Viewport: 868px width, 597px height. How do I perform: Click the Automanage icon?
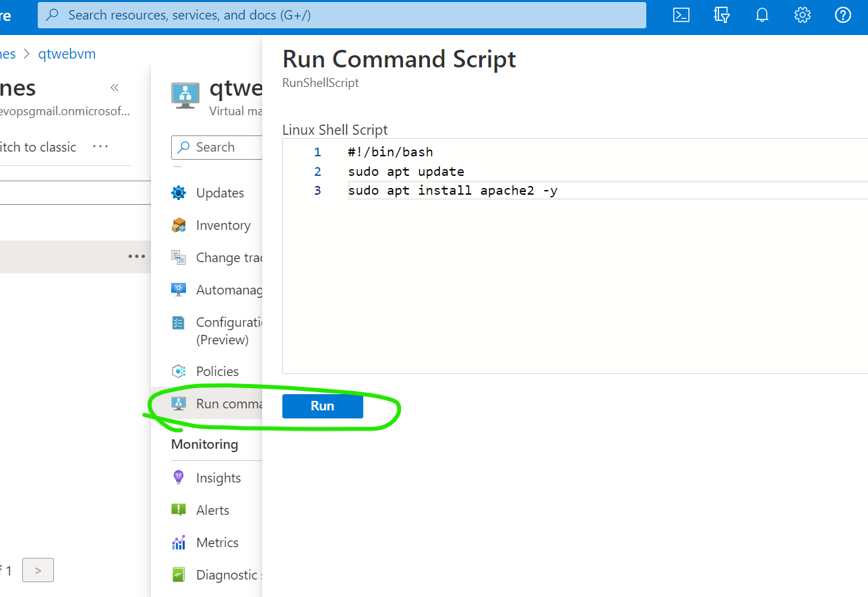pyautogui.click(x=179, y=290)
